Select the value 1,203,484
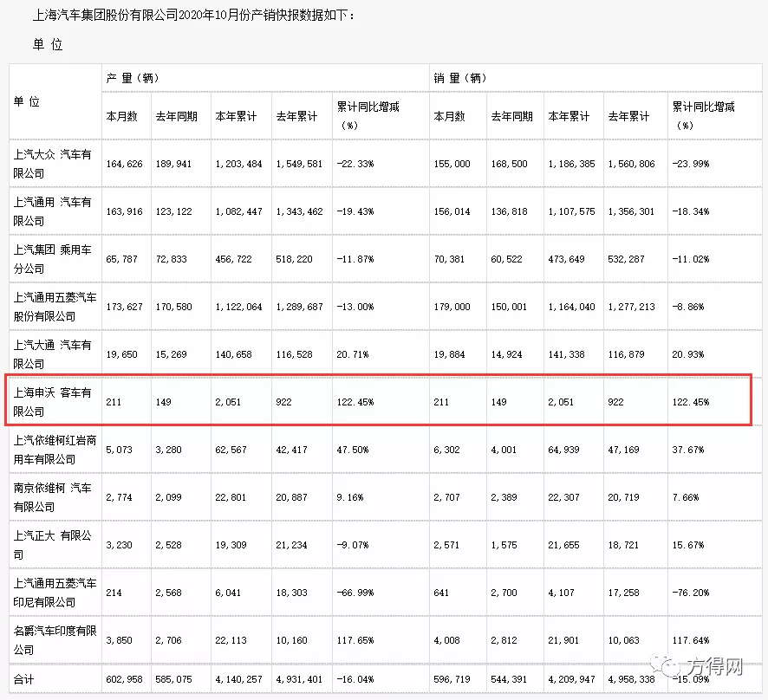 [238, 164]
